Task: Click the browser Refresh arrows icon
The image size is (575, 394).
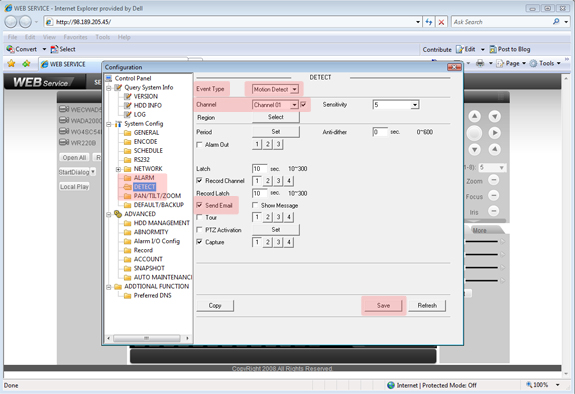Action: [x=429, y=22]
